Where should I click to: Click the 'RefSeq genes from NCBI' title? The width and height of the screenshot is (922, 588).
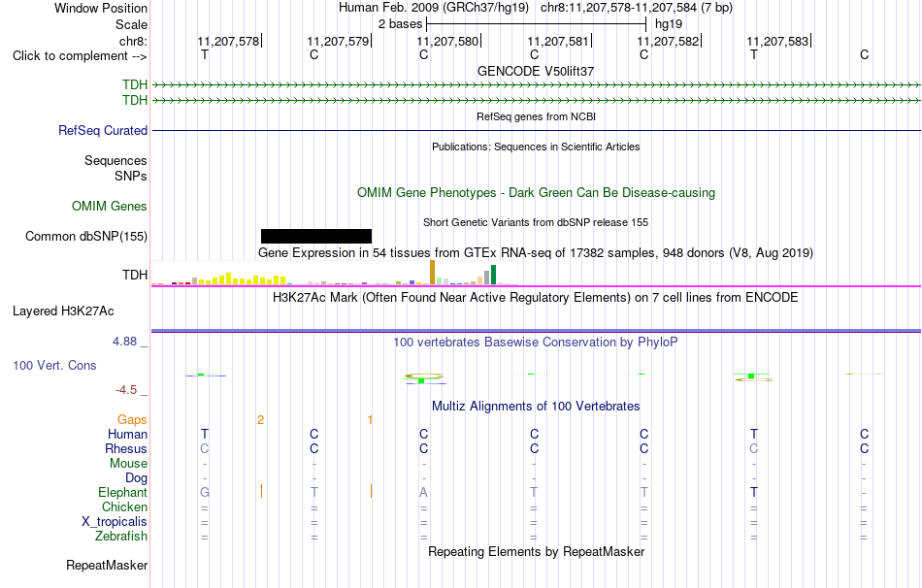coord(536,116)
